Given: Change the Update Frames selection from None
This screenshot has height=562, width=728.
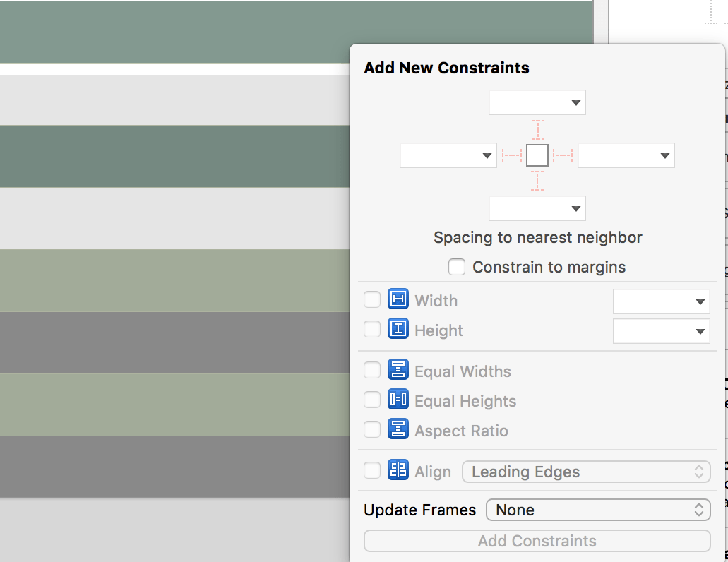Looking at the screenshot, I should pos(597,509).
